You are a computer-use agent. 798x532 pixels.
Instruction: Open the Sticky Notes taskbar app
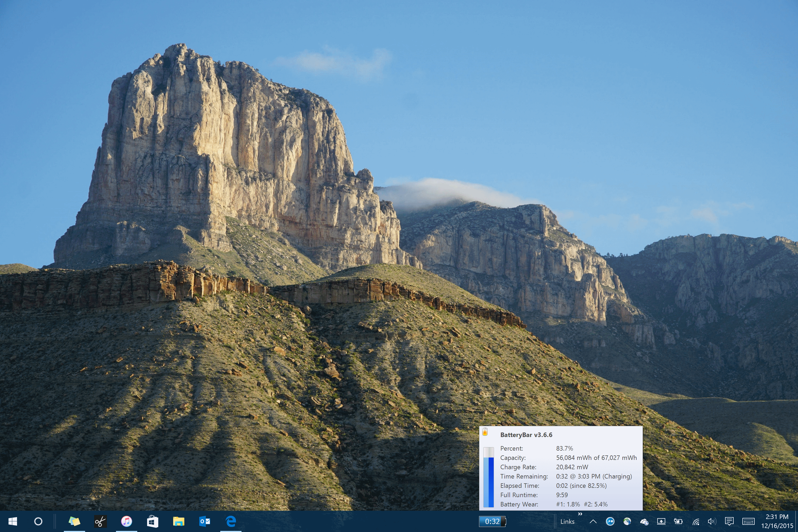point(74,521)
